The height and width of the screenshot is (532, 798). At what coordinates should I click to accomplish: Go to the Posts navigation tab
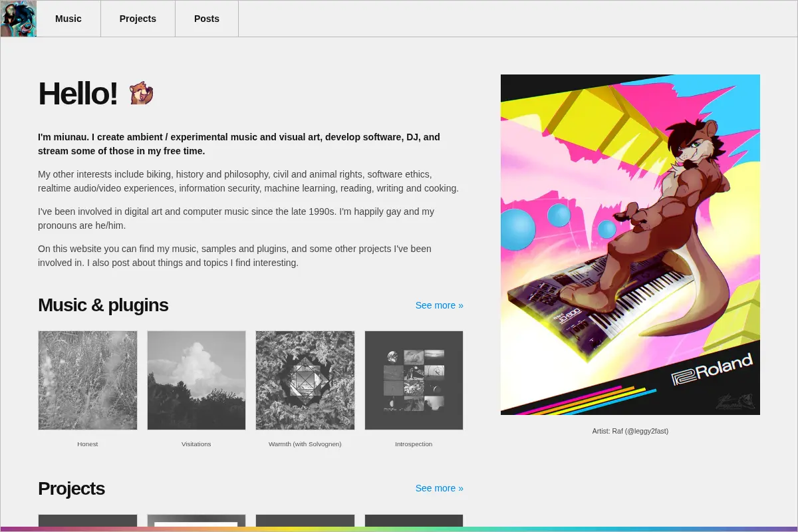[207, 19]
